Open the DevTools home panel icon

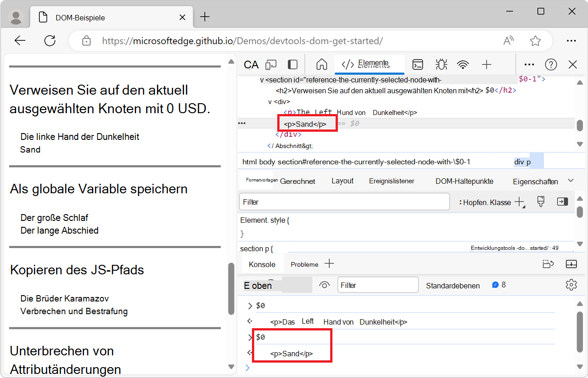click(x=322, y=64)
